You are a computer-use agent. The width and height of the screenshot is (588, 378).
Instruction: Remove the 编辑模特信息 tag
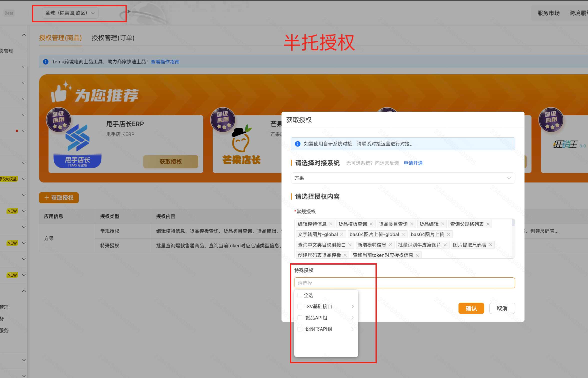click(330, 224)
